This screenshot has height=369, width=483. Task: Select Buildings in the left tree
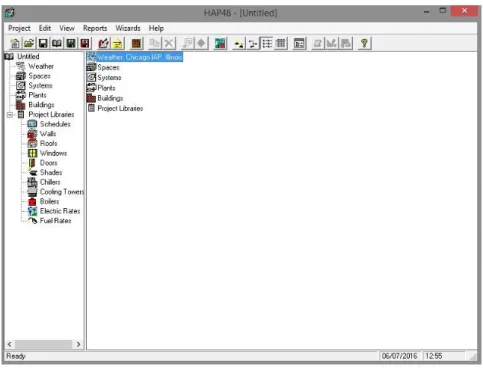[x=41, y=105]
